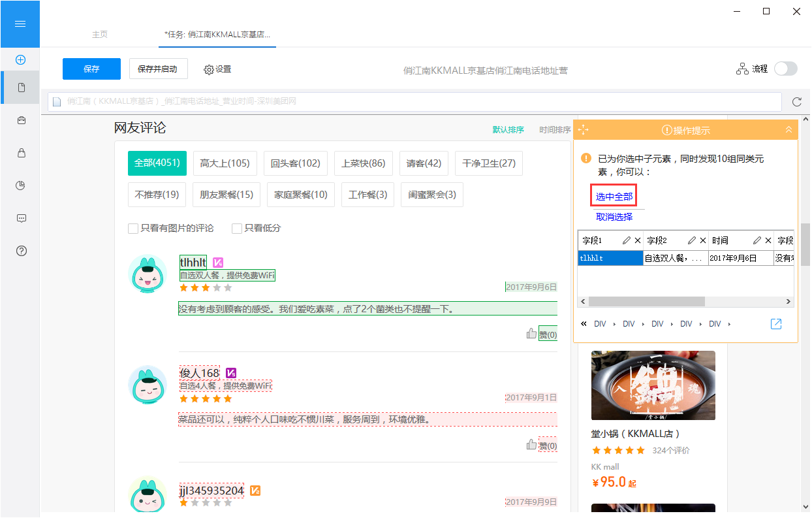The image size is (812, 518).
Task: Choose the 请客(42) review tag
Action: pyautogui.click(x=424, y=163)
